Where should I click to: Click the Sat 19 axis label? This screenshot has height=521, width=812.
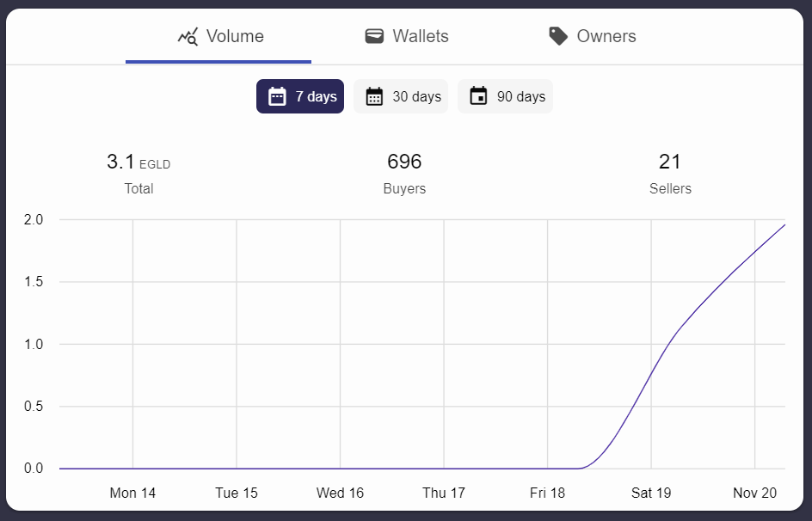[651, 493]
